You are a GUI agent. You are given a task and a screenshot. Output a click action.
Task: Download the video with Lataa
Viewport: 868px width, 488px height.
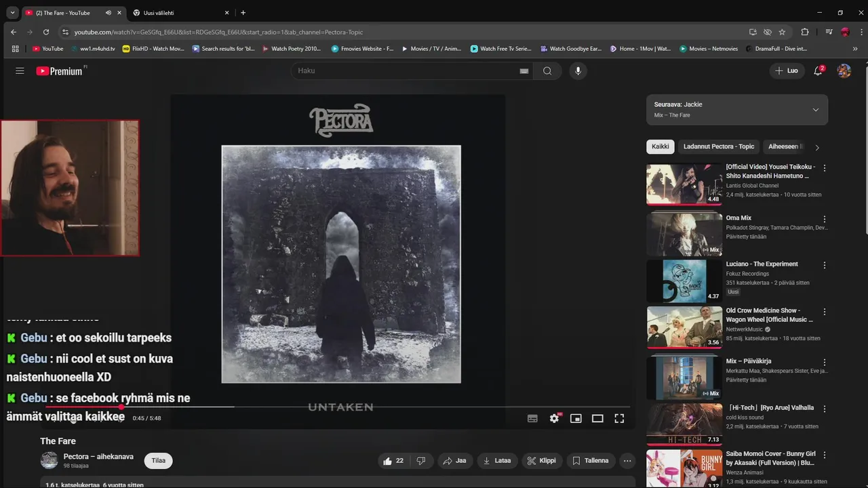[x=497, y=461]
